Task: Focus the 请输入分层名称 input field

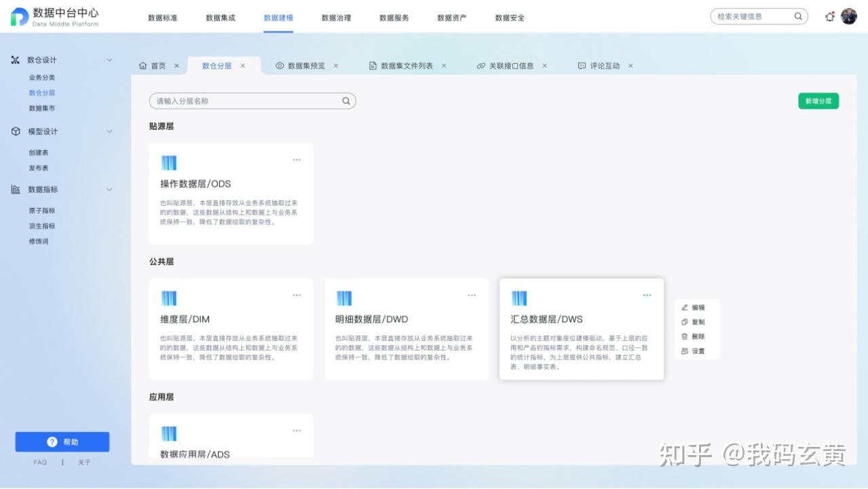Action: [252, 101]
